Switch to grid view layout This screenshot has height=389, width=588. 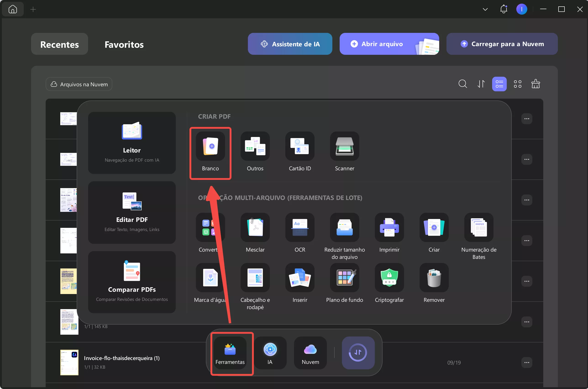pyautogui.click(x=517, y=84)
